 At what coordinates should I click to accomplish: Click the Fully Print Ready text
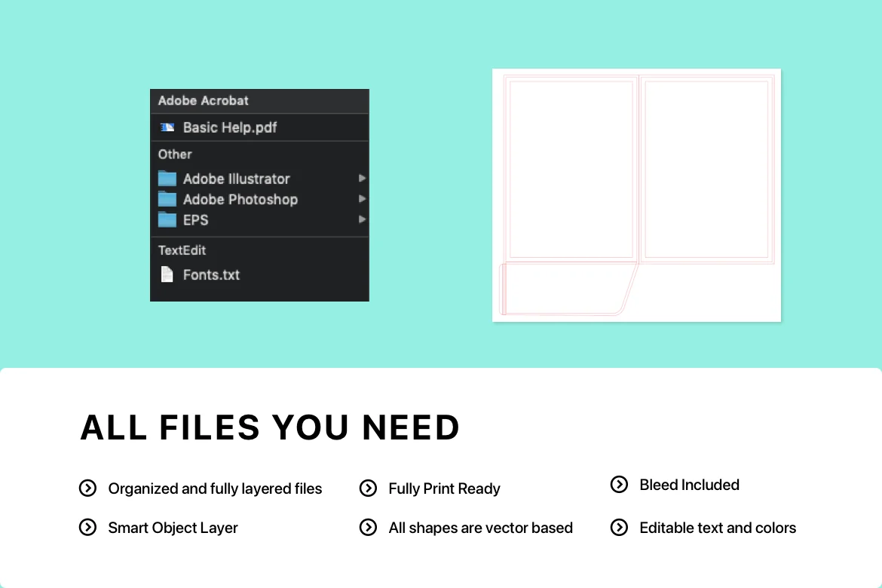[444, 488]
